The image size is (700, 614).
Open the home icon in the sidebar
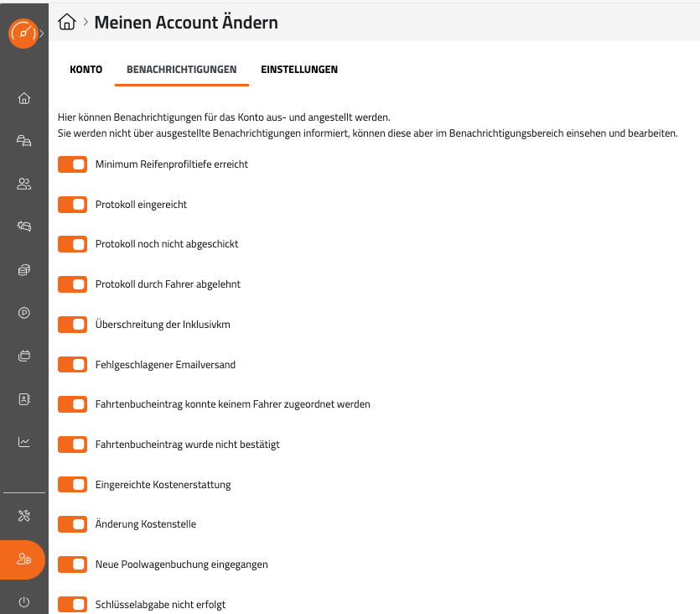[x=23, y=98]
